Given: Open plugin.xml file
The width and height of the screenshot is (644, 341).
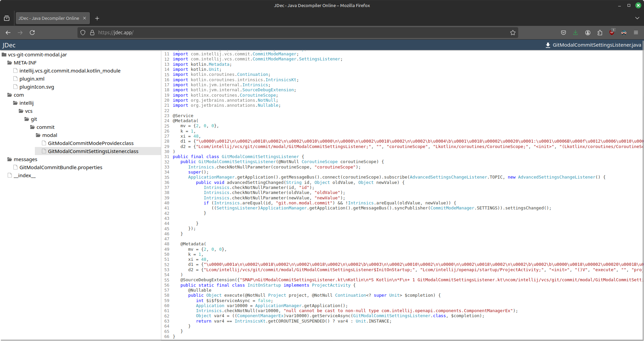Looking at the screenshot, I should tap(32, 79).
